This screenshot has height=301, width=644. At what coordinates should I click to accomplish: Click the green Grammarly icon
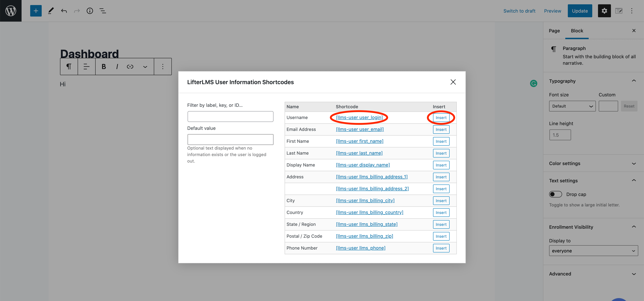533,84
